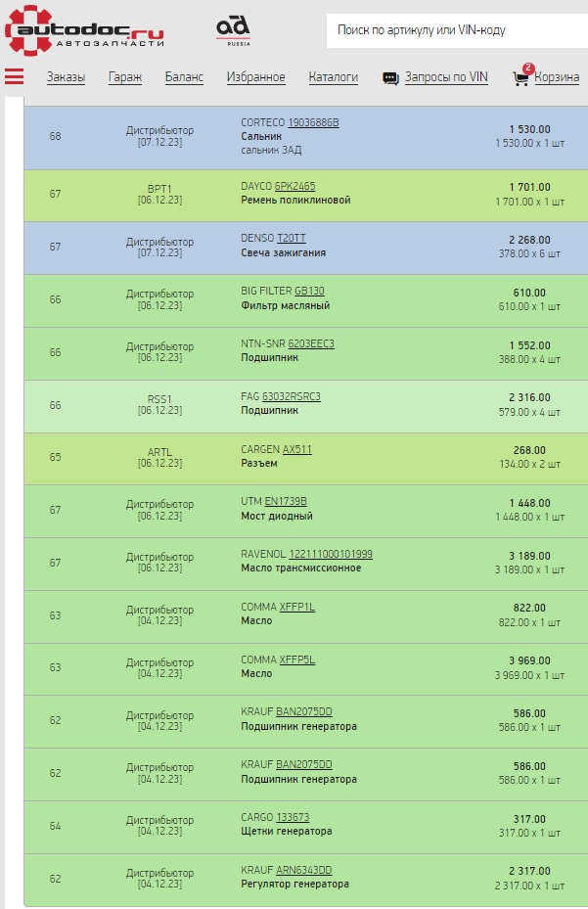Viewport: 588px width, 909px height.
Task: Select Масло трансмиссионное part name
Action: click(x=301, y=568)
